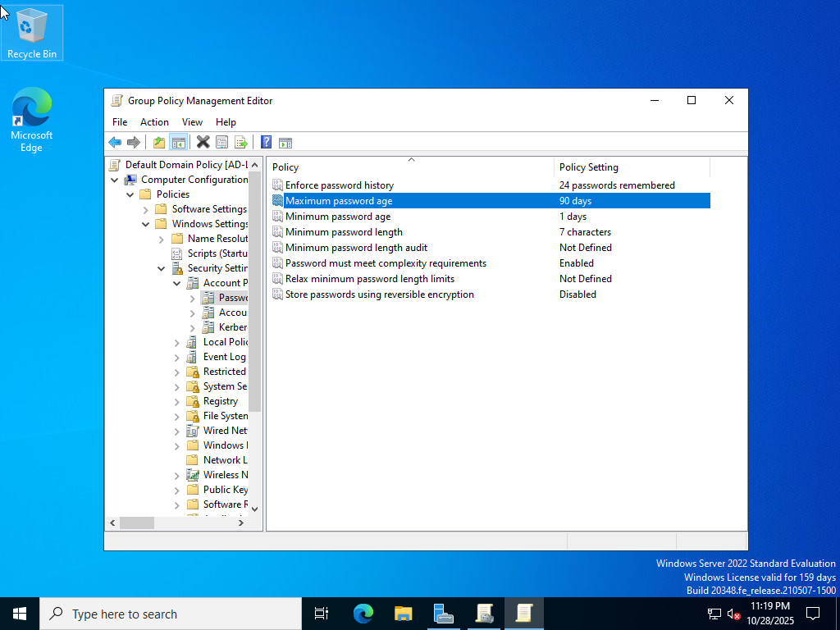Screen dimensions: 840x630
Task: Expand the Local Policies tree node
Action: click(x=177, y=342)
